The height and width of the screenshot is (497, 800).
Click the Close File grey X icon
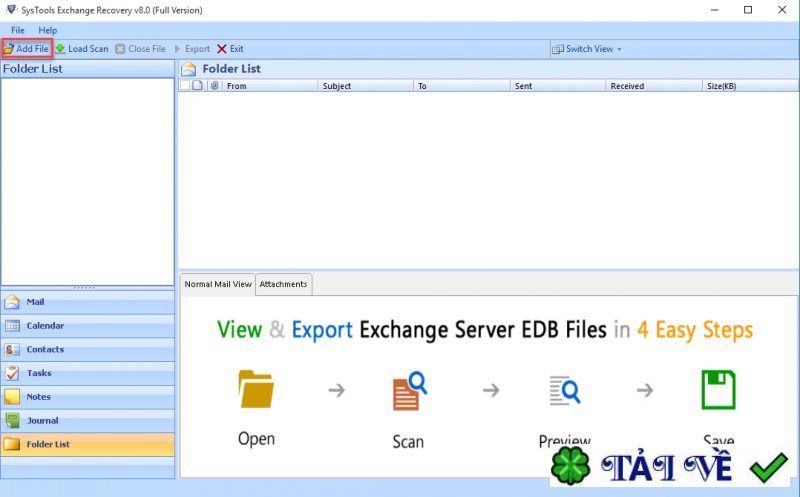[x=120, y=49]
